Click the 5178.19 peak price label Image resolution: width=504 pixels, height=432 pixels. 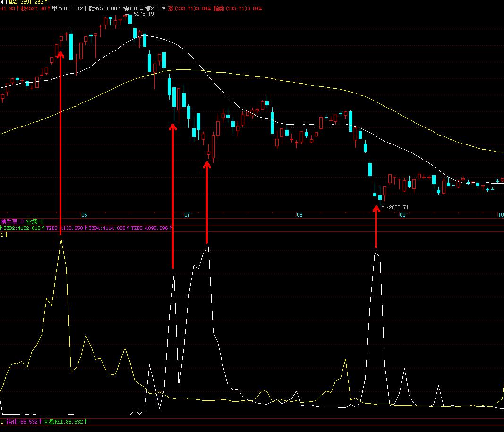tap(144, 14)
